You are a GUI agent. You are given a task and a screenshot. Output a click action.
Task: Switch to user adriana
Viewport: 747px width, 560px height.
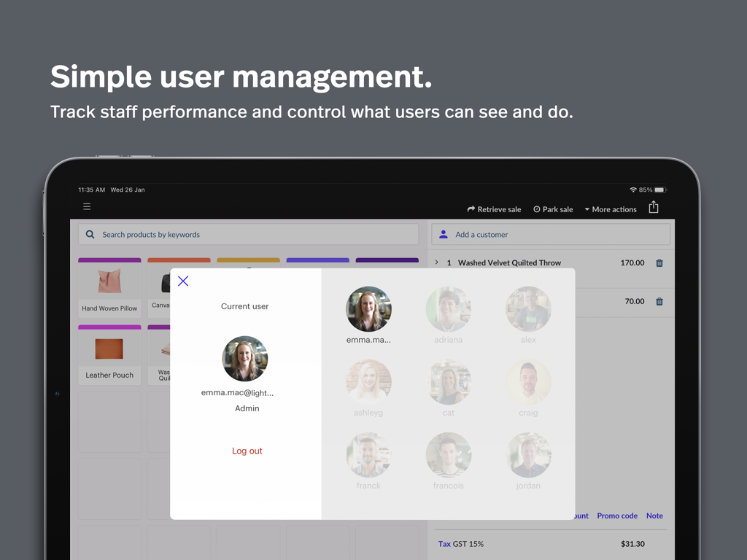pos(448,308)
